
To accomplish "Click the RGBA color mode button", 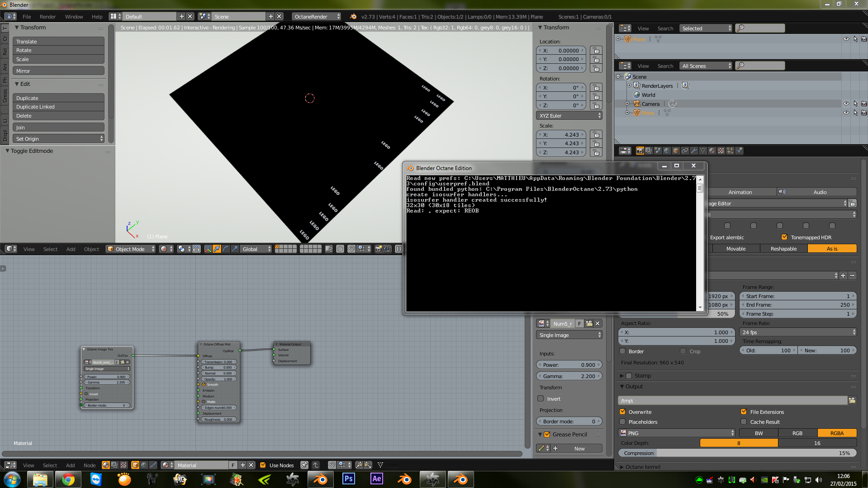I will click(x=837, y=433).
